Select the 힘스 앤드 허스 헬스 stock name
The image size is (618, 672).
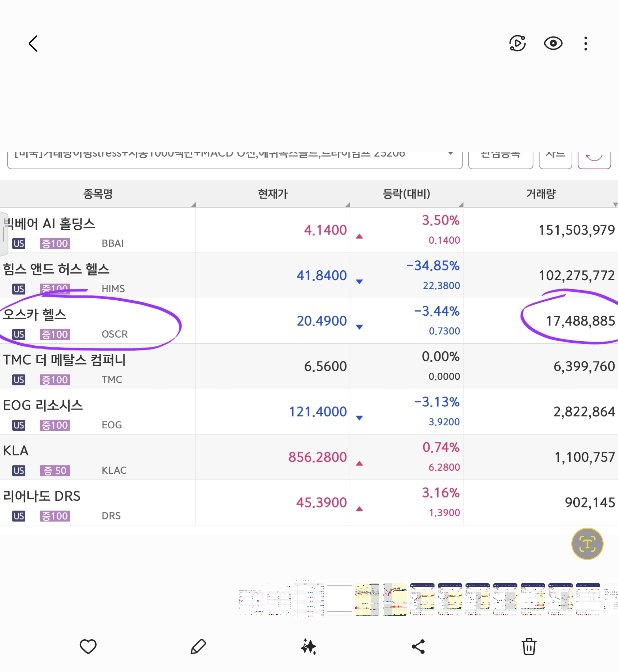pyautogui.click(x=56, y=269)
